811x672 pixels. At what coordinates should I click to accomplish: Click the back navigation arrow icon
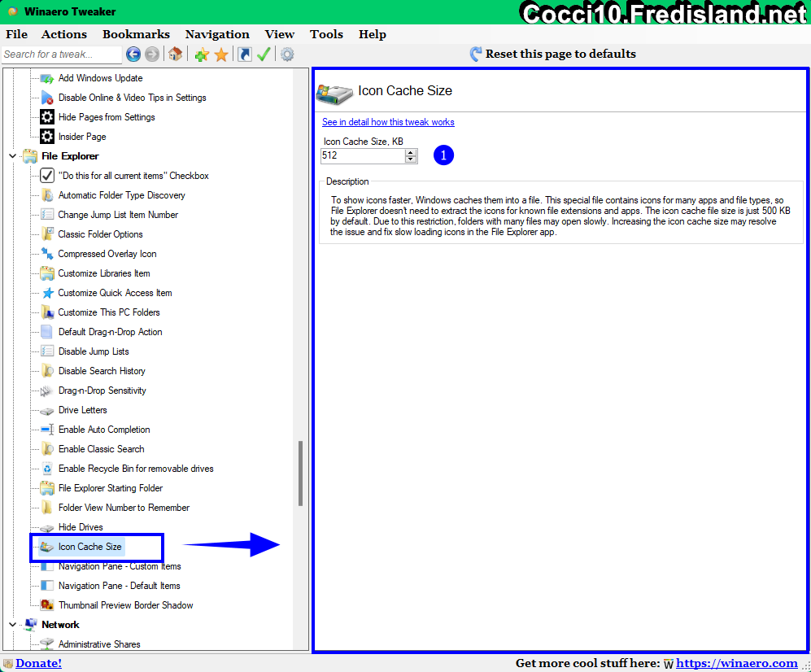(133, 54)
